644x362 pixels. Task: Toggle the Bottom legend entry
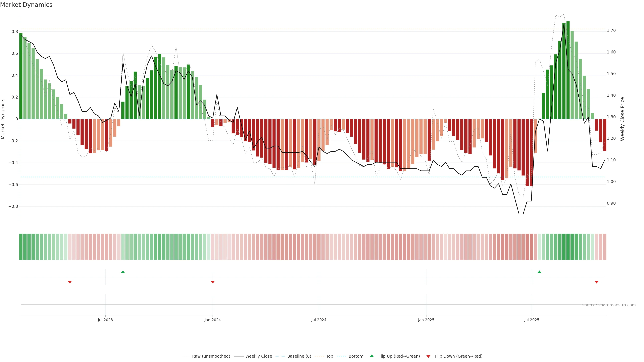pyautogui.click(x=356, y=356)
